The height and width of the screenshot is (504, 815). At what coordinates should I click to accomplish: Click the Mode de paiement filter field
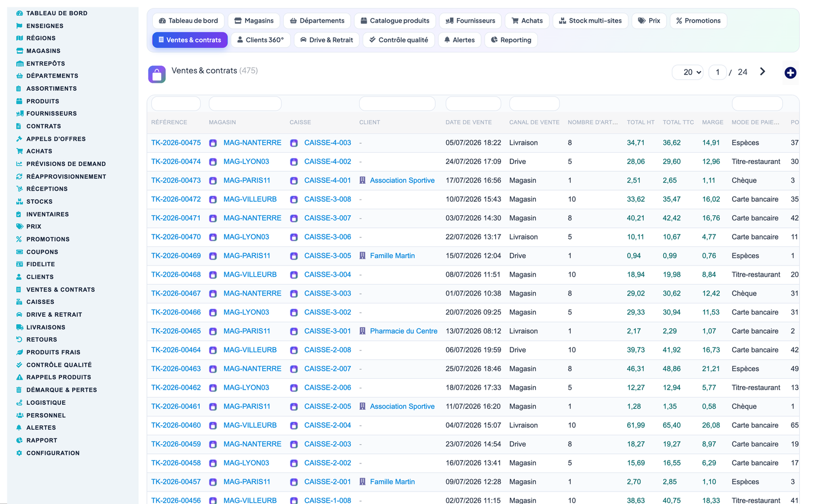tap(757, 104)
